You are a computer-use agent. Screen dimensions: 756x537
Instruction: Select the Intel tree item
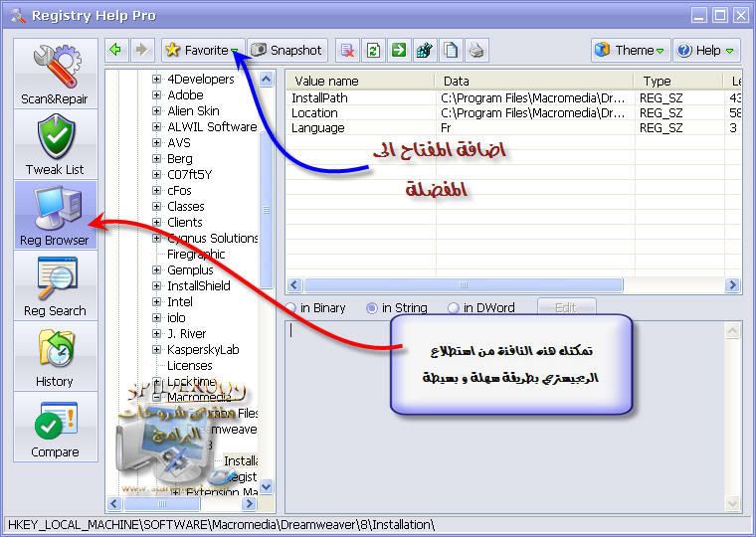point(180,301)
